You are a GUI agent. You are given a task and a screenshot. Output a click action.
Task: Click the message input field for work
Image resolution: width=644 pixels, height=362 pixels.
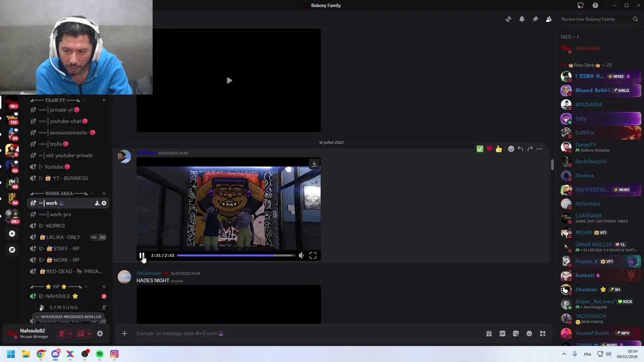click(307, 333)
